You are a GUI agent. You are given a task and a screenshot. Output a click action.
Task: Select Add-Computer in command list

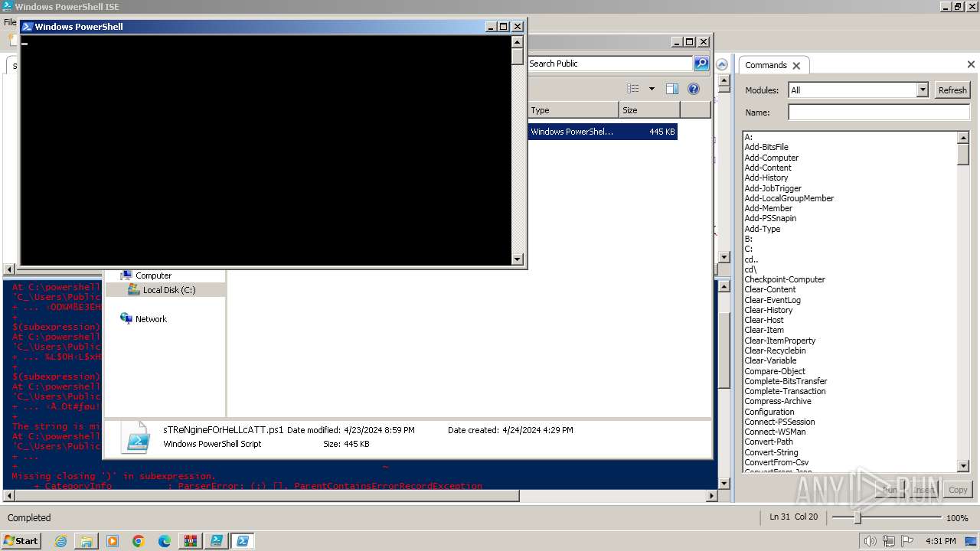[x=772, y=158]
